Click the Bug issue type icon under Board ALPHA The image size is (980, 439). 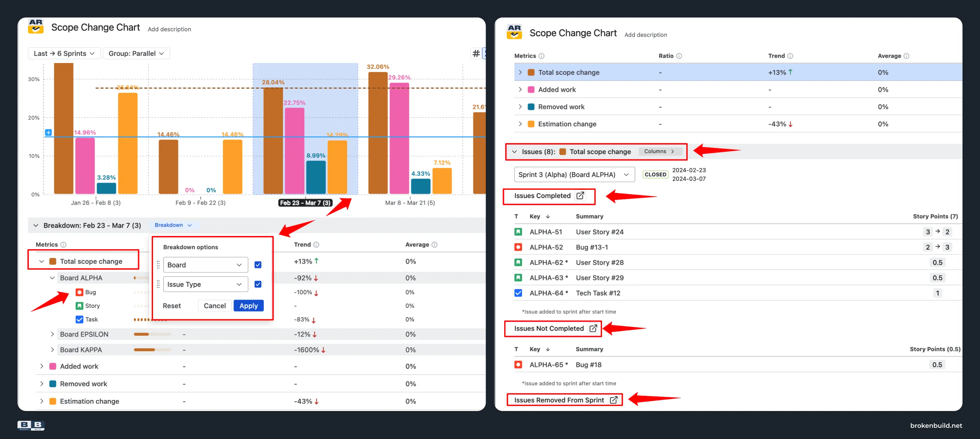[79, 292]
